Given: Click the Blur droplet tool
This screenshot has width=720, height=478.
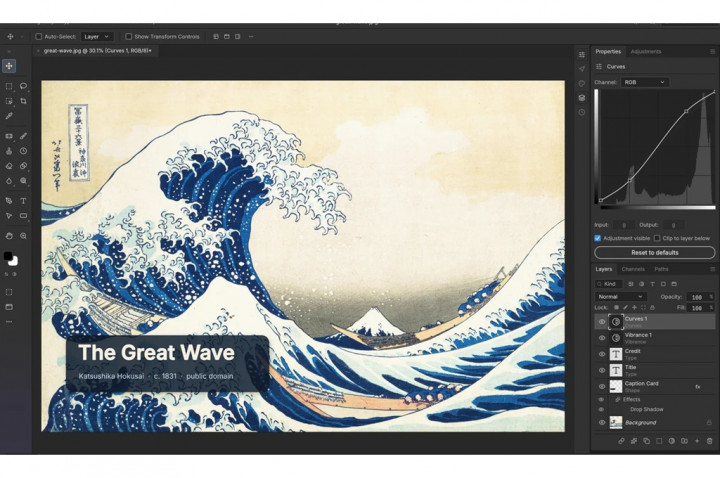Looking at the screenshot, I should tap(9, 181).
